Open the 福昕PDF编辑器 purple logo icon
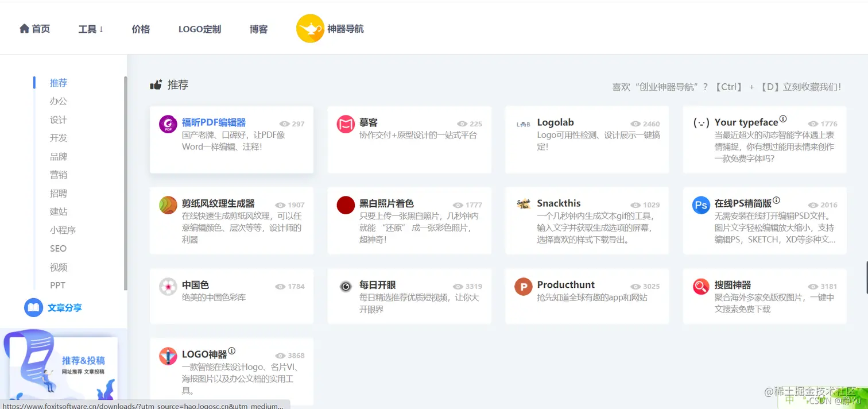Screen dimensions: 868x409 tap(168, 124)
